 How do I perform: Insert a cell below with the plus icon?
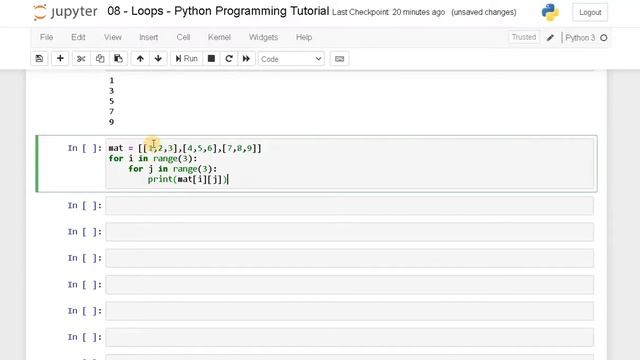coord(60,59)
